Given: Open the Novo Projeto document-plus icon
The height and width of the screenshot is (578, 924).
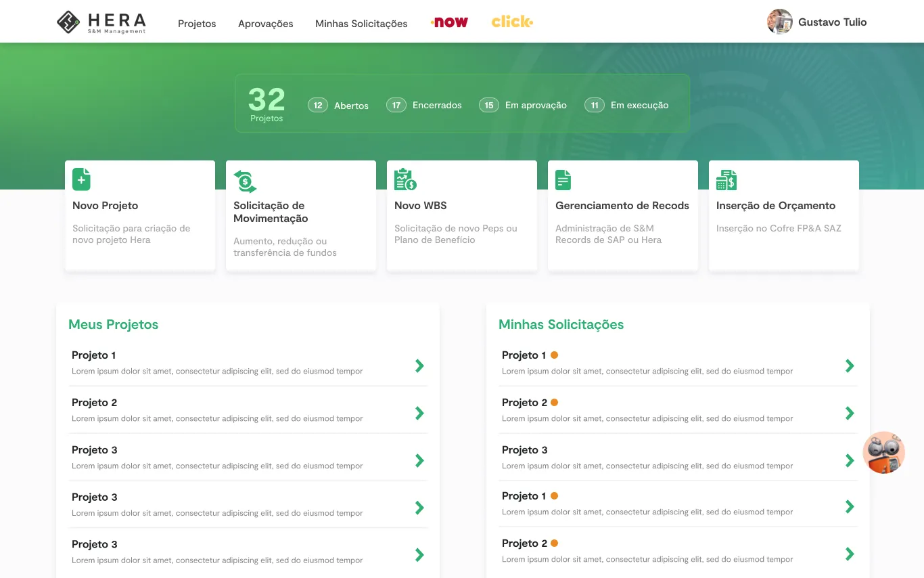Looking at the screenshot, I should [x=81, y=179].
